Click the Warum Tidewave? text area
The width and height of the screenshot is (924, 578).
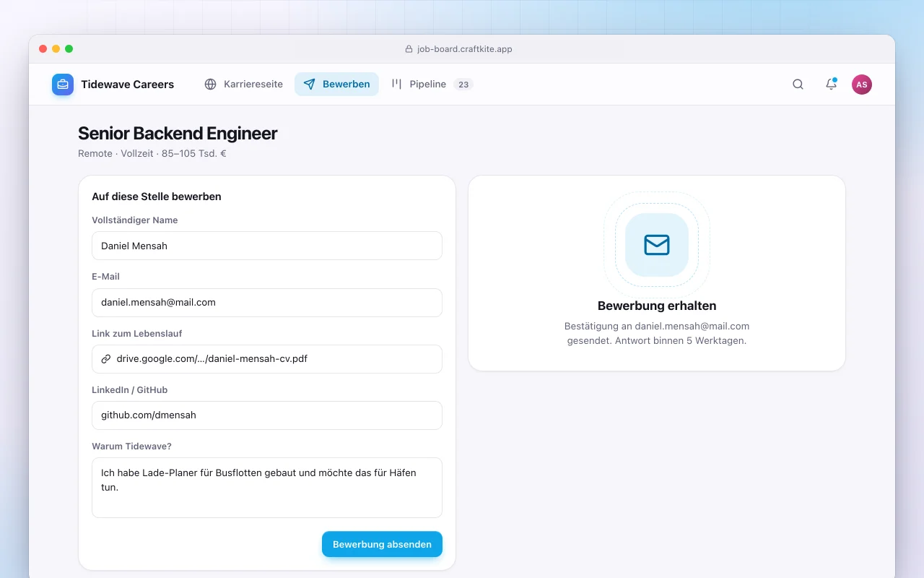(x=267, y=488)
